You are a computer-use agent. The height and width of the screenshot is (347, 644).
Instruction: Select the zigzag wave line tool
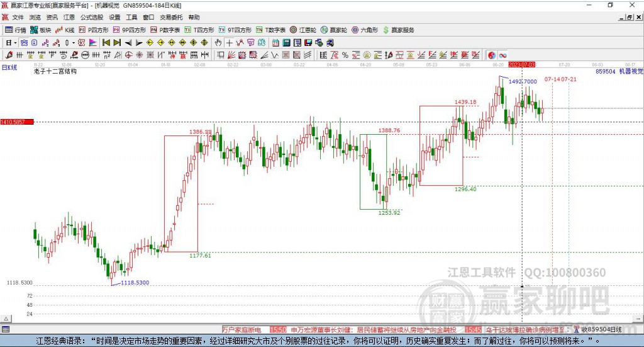click(x=275, y=55)
